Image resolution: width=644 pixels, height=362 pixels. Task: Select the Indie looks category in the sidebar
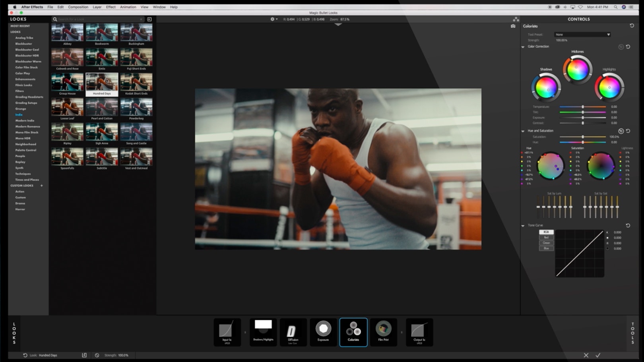coord(18,114)
